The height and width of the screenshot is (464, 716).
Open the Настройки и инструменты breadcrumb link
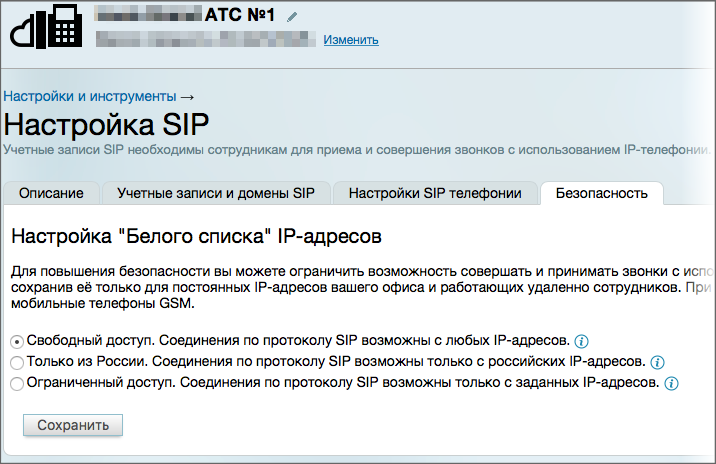pyautogui.click(x=90, y=96)
